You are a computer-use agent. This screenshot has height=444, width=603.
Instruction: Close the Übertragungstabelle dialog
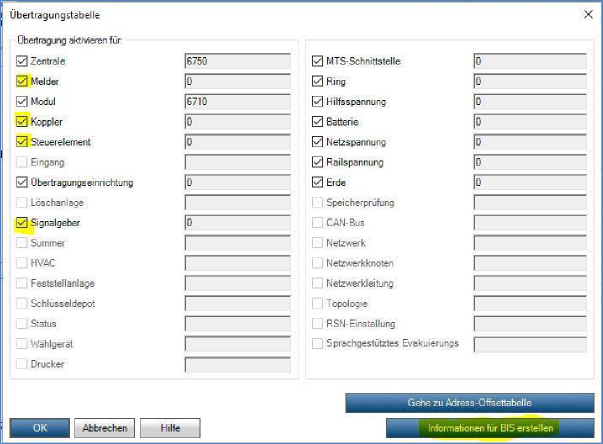(x=588, y=15)
